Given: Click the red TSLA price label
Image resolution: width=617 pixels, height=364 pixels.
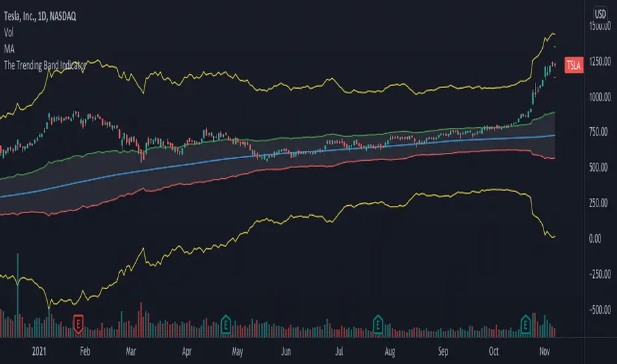Looking at the screenshot, I should click(x=574, y=65).
